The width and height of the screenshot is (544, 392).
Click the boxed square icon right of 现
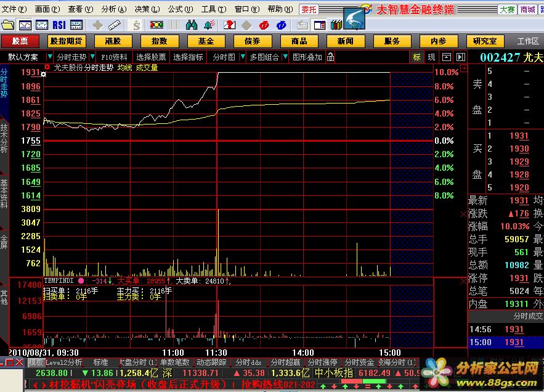tap(447, 57)
